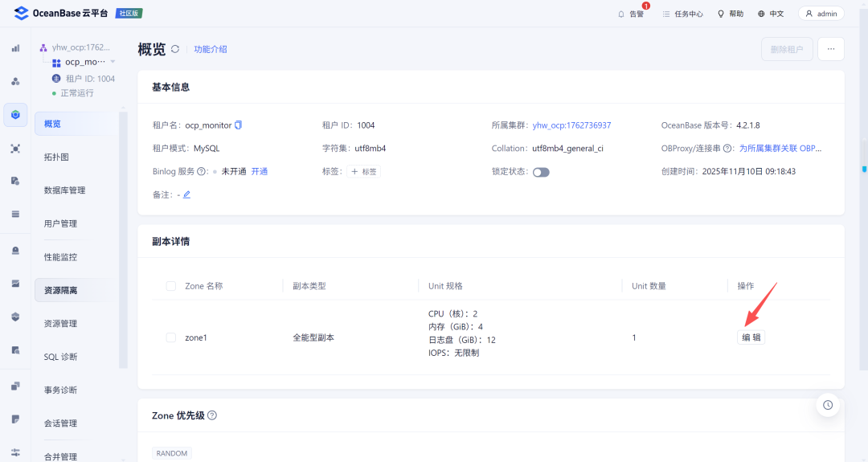Click help icon next to Binlog 服务
868x462 pixels.
(202, 171)
